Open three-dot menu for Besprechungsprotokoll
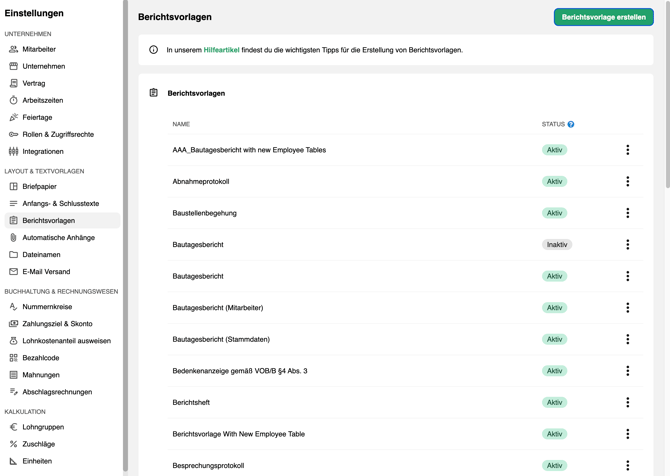The width and height of the screenshot is (670, 476). pyautogui.click(x=628, y=465)
